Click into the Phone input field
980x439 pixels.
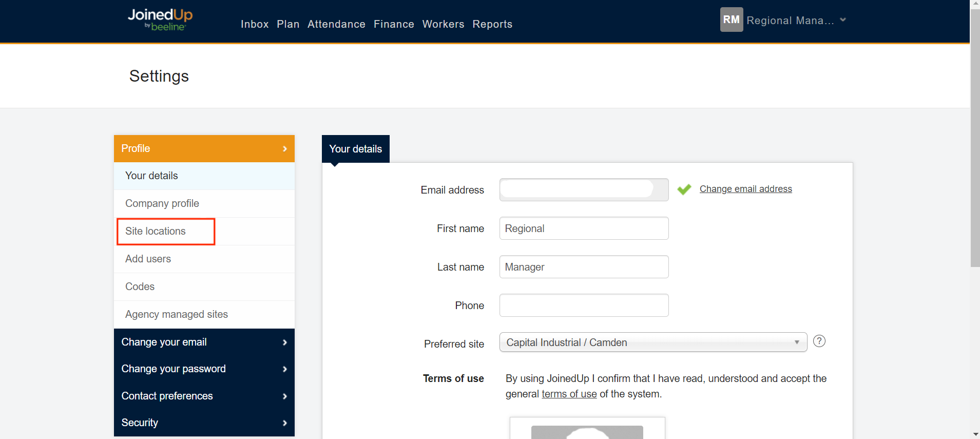pos(584,306)
